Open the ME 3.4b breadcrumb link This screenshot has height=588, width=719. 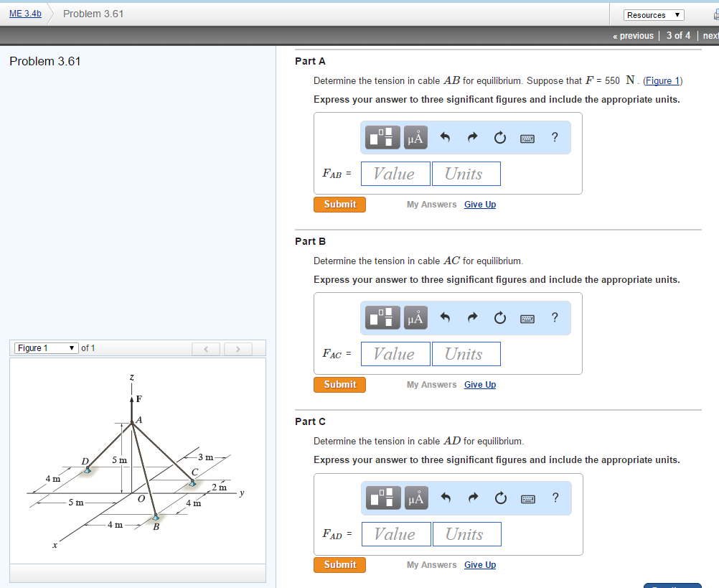point(25,13)
